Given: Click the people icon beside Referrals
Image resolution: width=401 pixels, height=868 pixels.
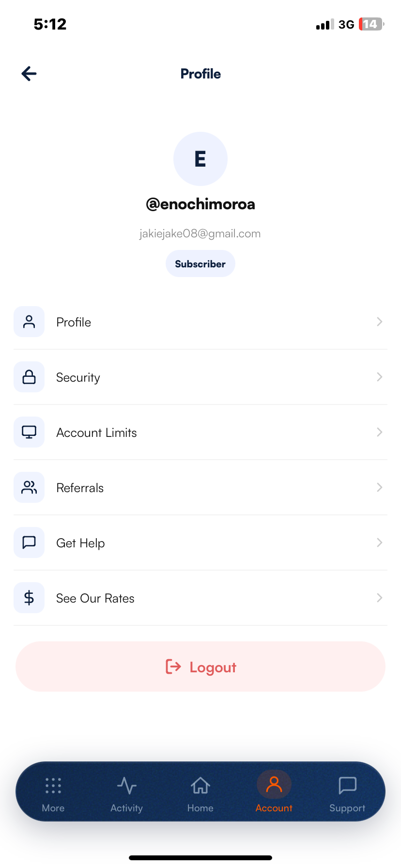Looking at the screenshot, I should 29,487.
